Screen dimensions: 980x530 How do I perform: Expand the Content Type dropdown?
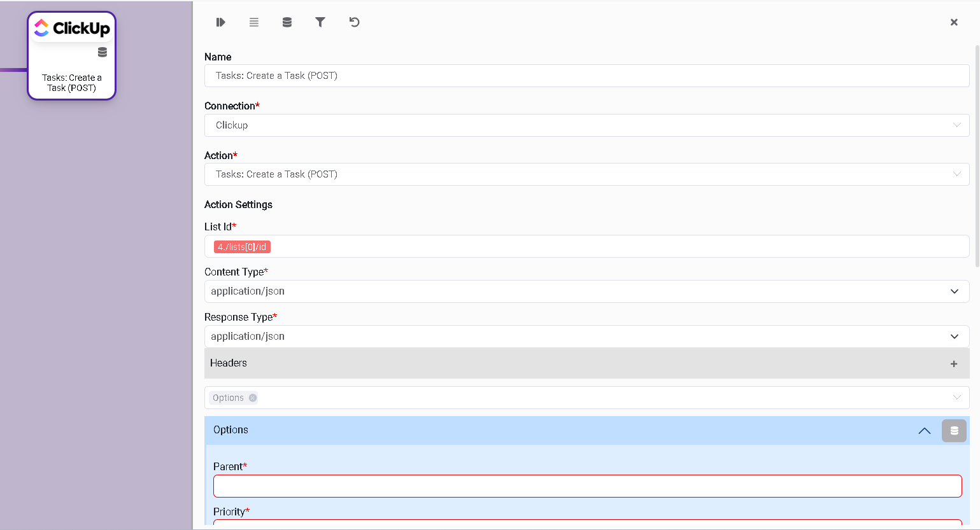click(x=586, y=291)
